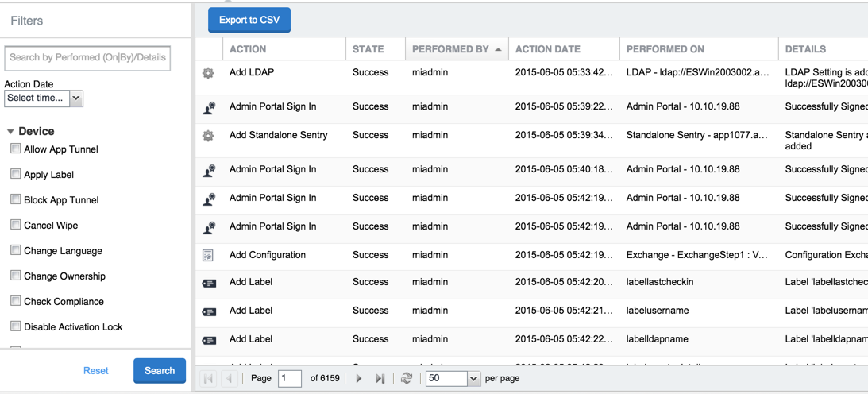Click the Search by Performed details field

pyautogui.click(x=87, y=58)
